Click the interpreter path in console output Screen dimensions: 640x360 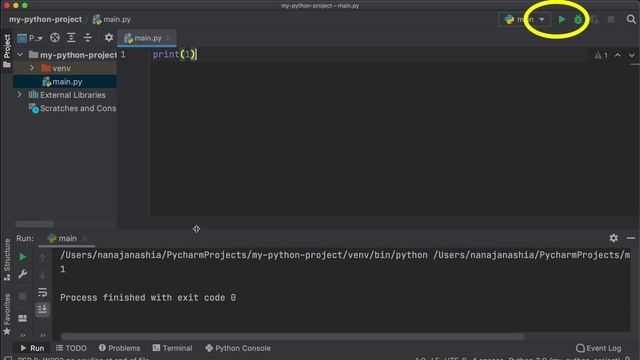[x=244, y=255]
